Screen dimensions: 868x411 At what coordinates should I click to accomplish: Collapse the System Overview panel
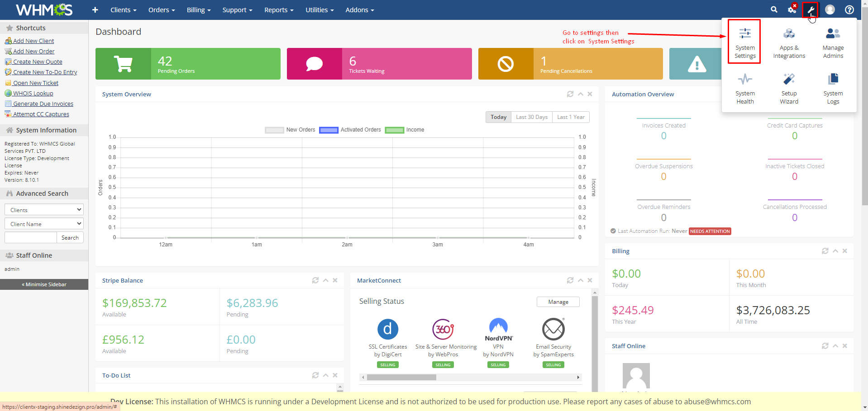pyautogui.click(x=580, y=94)
